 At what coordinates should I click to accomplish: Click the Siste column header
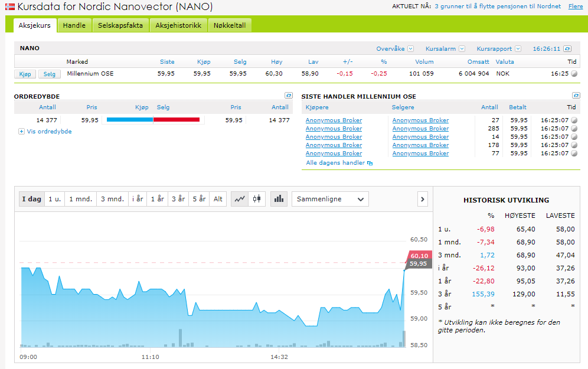[x=167, y=62]
